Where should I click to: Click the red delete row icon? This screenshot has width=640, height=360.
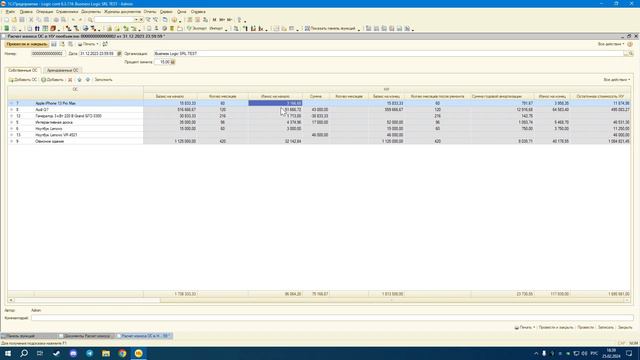tap(70, 80)
